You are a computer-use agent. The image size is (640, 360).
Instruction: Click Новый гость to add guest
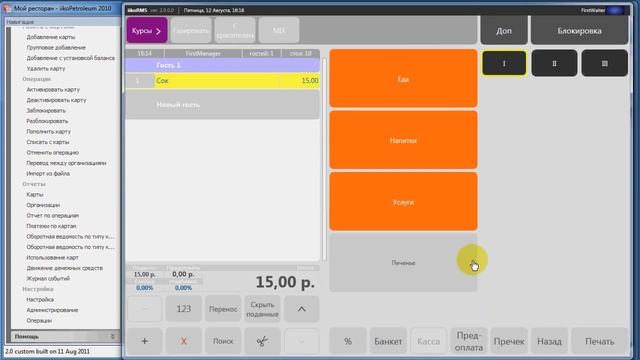point(222,105)
